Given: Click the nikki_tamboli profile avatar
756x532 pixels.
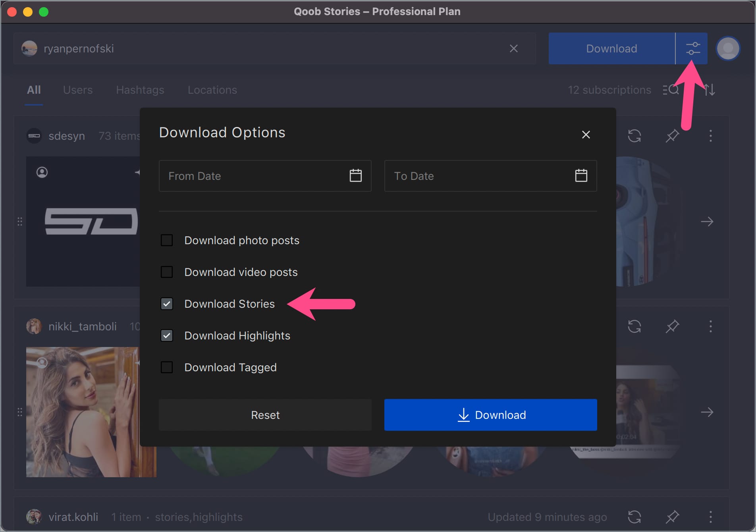Looking at the screenshot, I should click(x=34, y=326).
